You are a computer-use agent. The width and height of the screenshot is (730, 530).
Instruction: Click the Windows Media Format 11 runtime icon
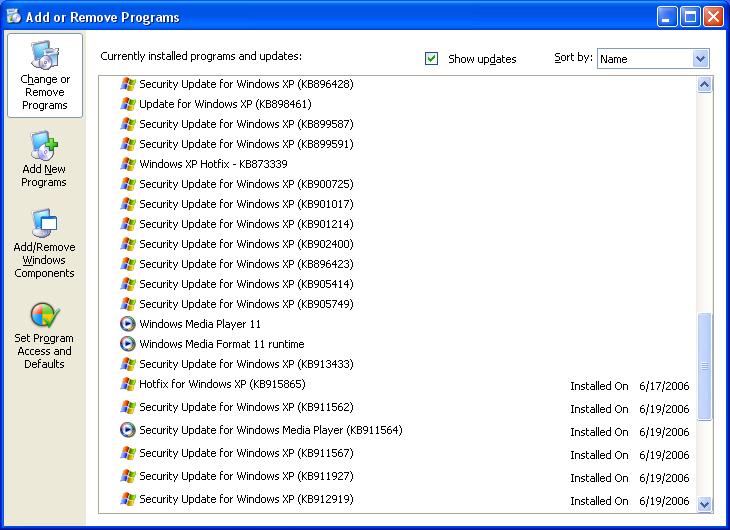tap(128, 344)
